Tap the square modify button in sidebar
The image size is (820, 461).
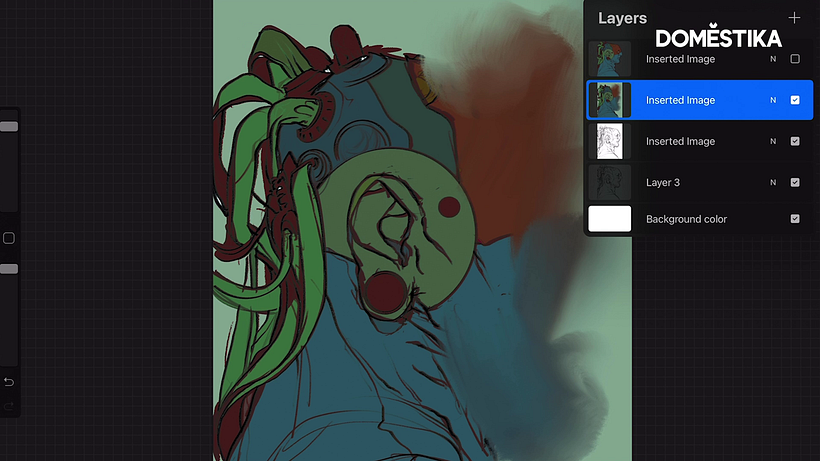coord(9,238)
